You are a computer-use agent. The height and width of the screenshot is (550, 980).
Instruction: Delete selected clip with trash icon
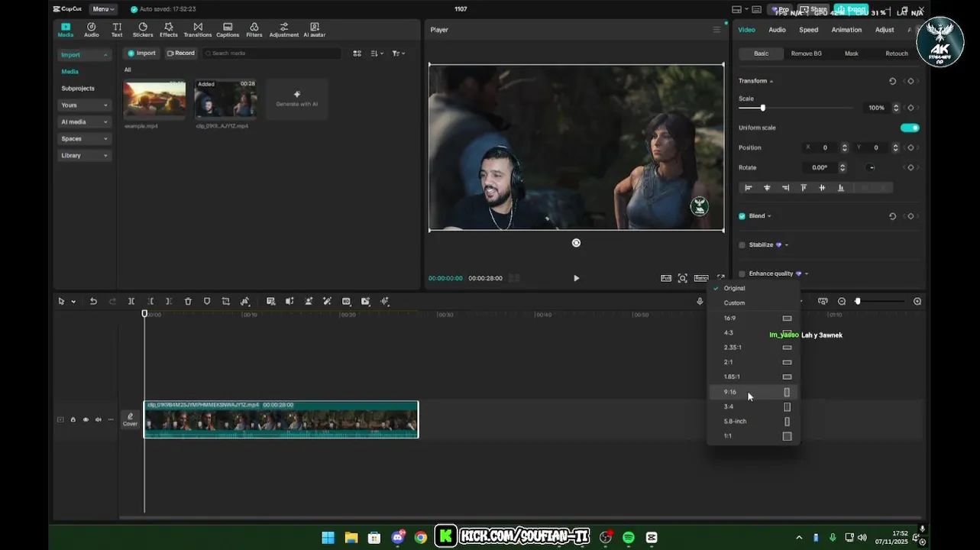coord(188,302)
